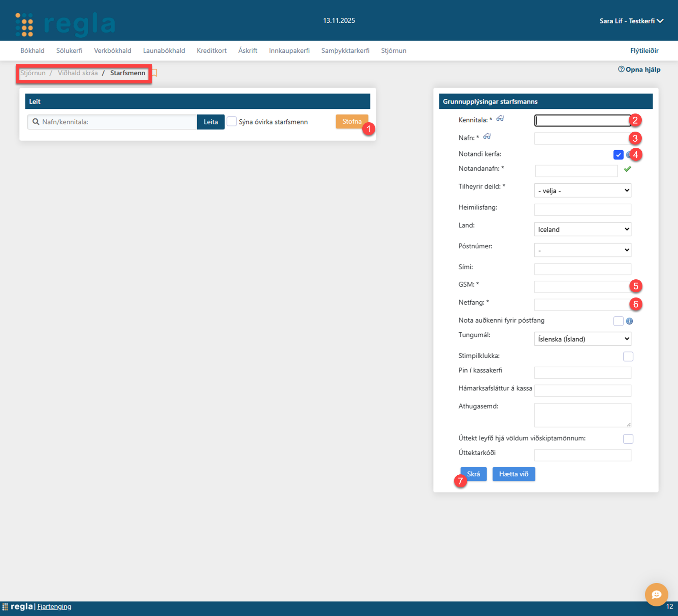Click binoculars lookup icon next to Kennitala

[500, 118]
